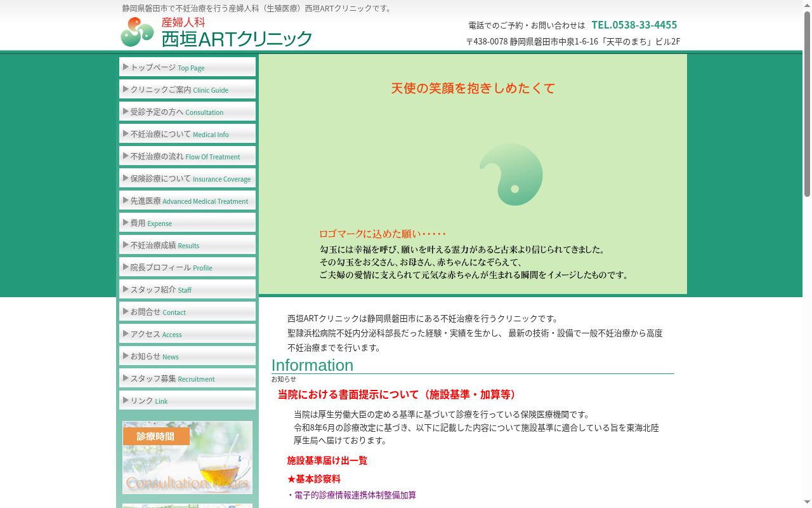812x508 pixels.
Task: Go to 費用 Expense page
Action: pyautogui.click(x=187, y=222)
